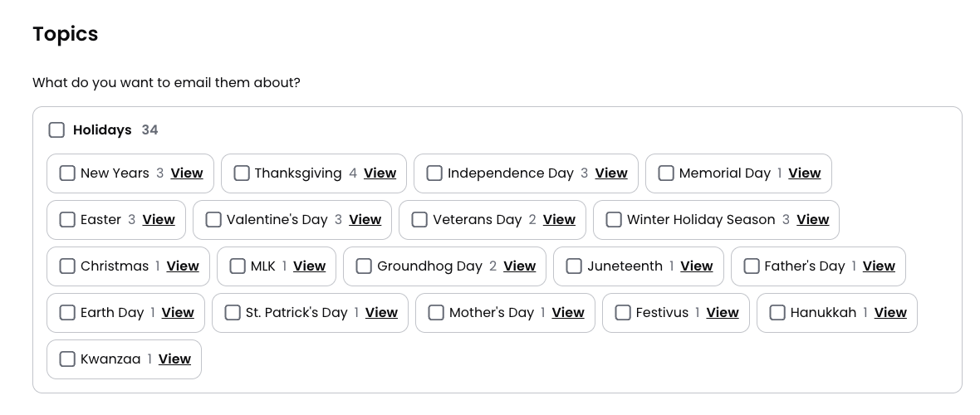Mark the Valentine's Day checkbox
The width and height of the screenshot is (980, 415).
pyautogui.click(x=213, y=220)
